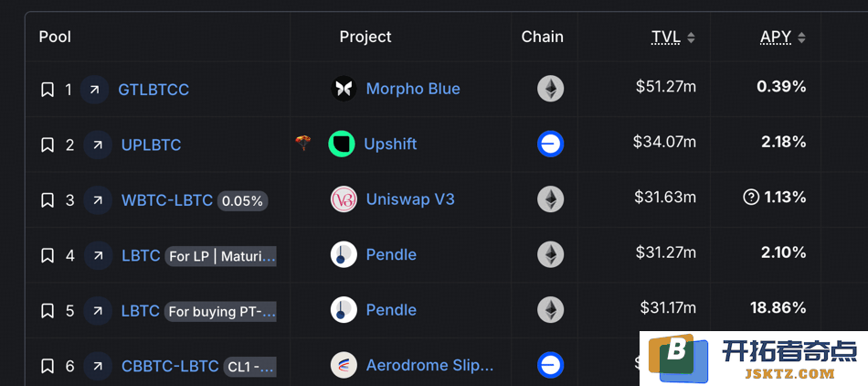Viewport: 868px width, 386px height.
Task: Bookmark the GTLBTCC pool row
Action: tap(47, 90)
